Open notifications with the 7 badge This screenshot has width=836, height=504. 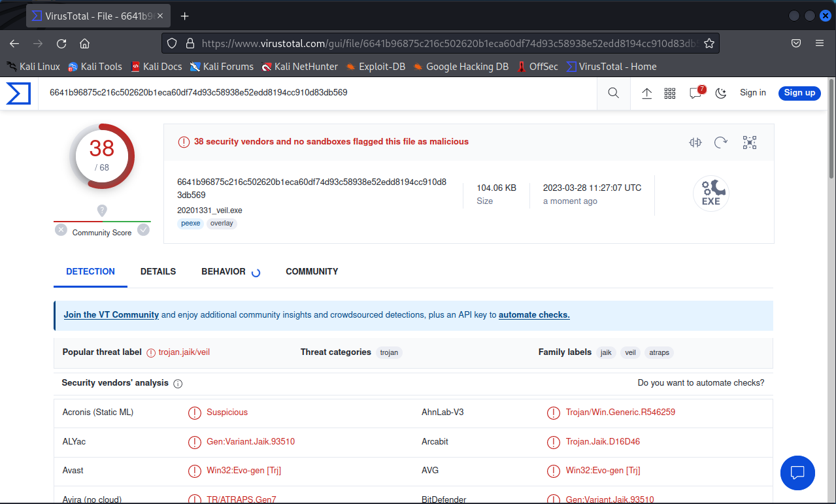coord(696,92)
